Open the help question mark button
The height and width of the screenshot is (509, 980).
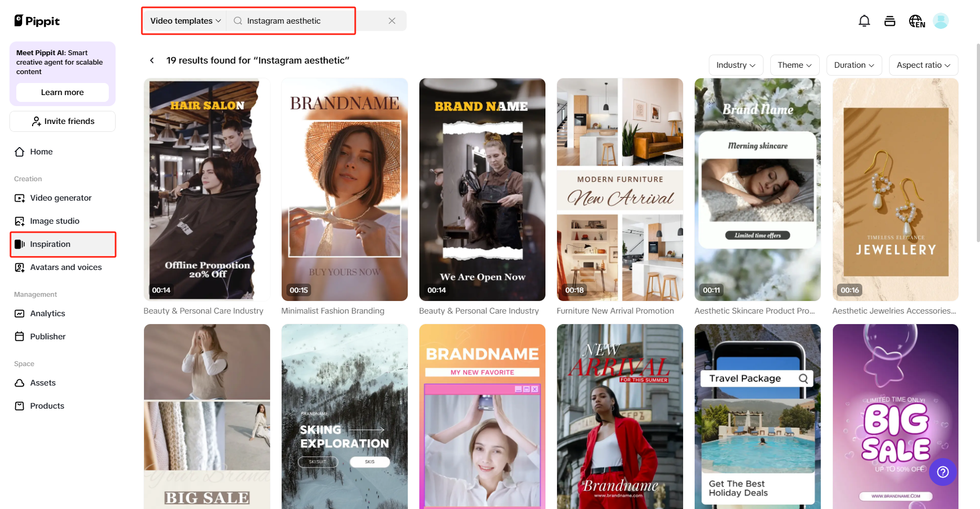(x=942, y=472)
